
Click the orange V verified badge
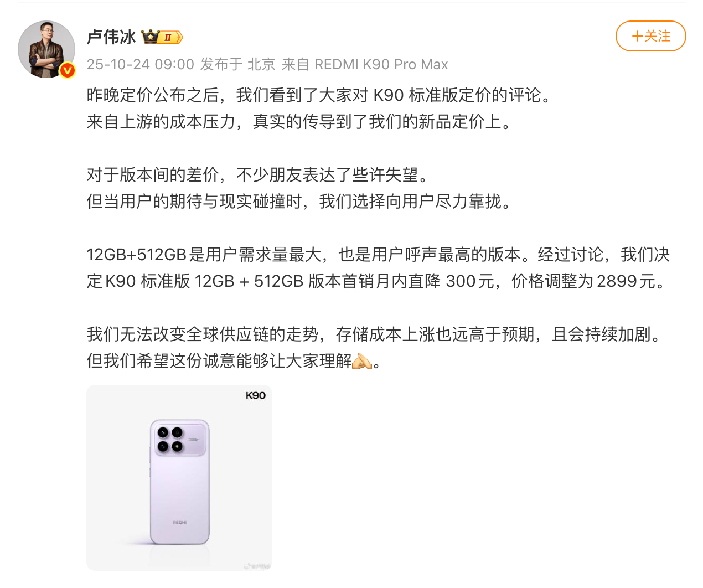click(68, 70)
